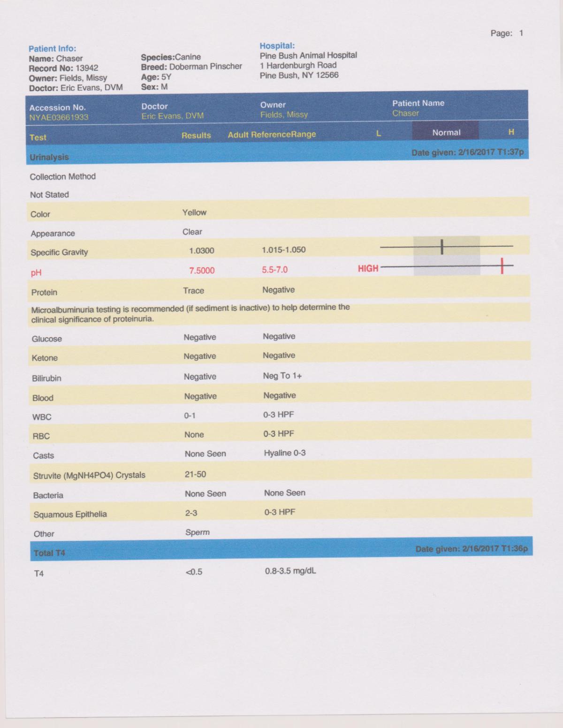The image size is (563, 728).
Task: Click the red "HIGH" flag label
Action: point(368,268)
